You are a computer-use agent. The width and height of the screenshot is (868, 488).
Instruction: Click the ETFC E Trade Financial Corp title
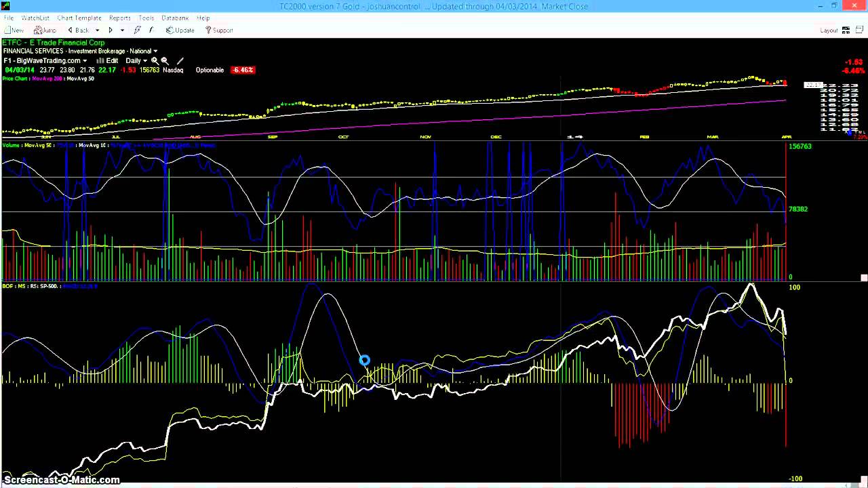coord(54,43)
